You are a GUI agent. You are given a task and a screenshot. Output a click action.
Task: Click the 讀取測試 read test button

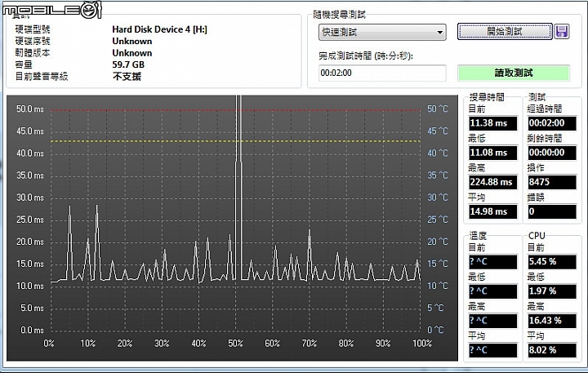click(514, 73)
